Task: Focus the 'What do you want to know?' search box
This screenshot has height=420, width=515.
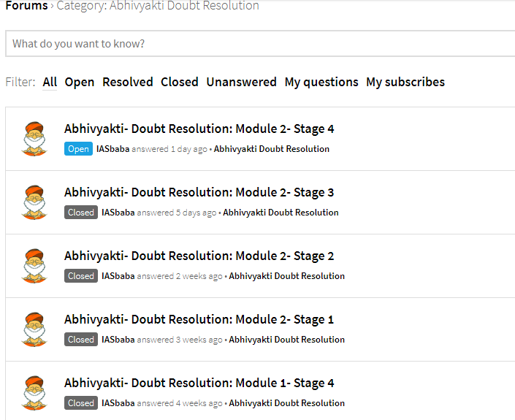Action: [260, 43]
